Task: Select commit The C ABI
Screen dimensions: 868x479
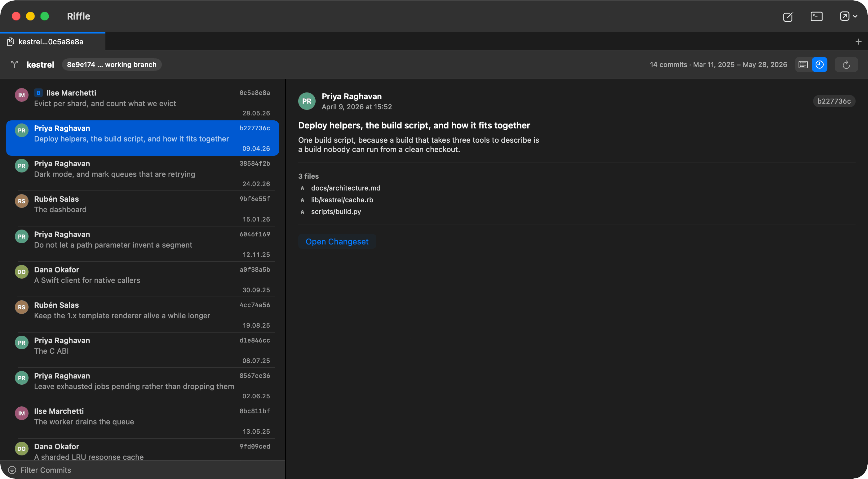Action: (x=143, y=351)
